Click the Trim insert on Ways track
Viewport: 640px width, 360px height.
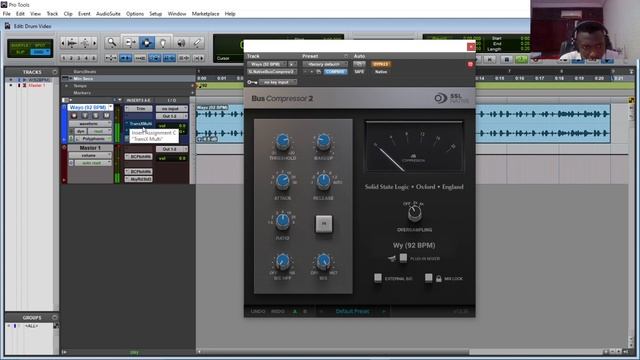pos(138,109)
